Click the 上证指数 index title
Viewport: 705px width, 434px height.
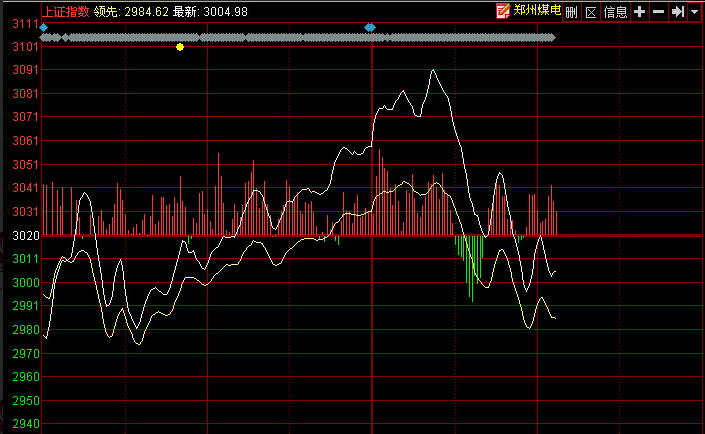(x=65, y=12)
